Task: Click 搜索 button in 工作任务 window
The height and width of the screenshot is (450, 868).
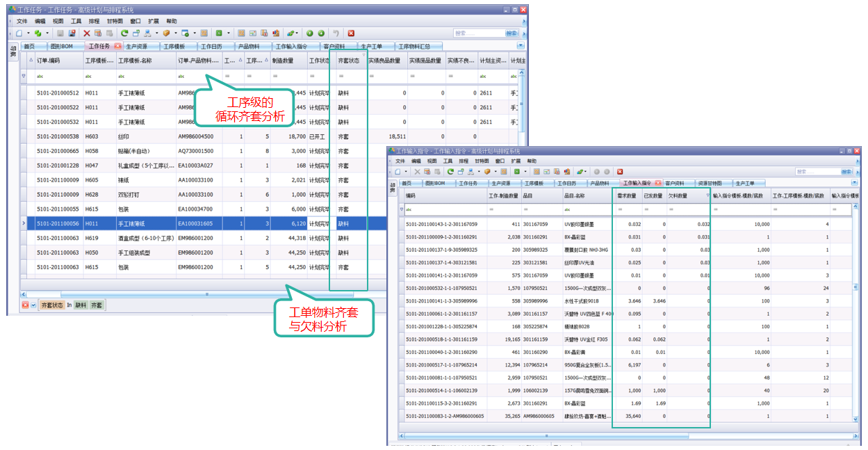Action: tap(511, 33)
